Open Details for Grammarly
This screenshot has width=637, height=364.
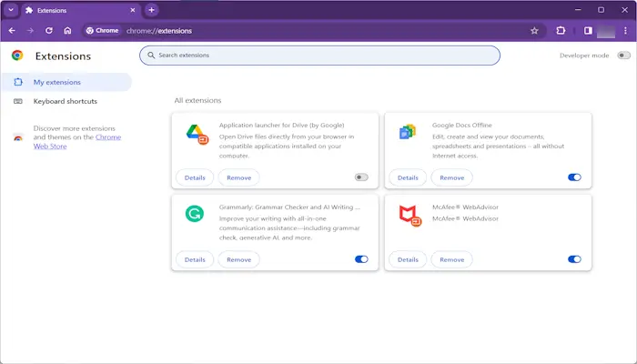coord(195,259)
